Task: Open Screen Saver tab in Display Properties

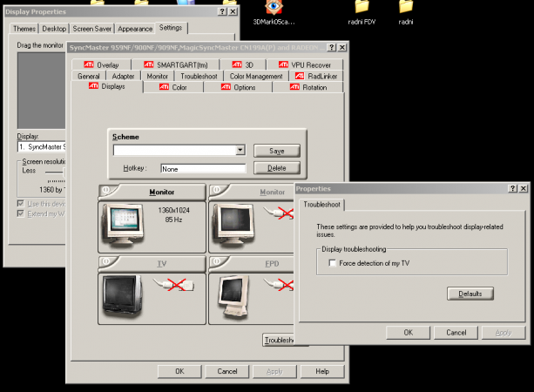Action: pos(92,29)
